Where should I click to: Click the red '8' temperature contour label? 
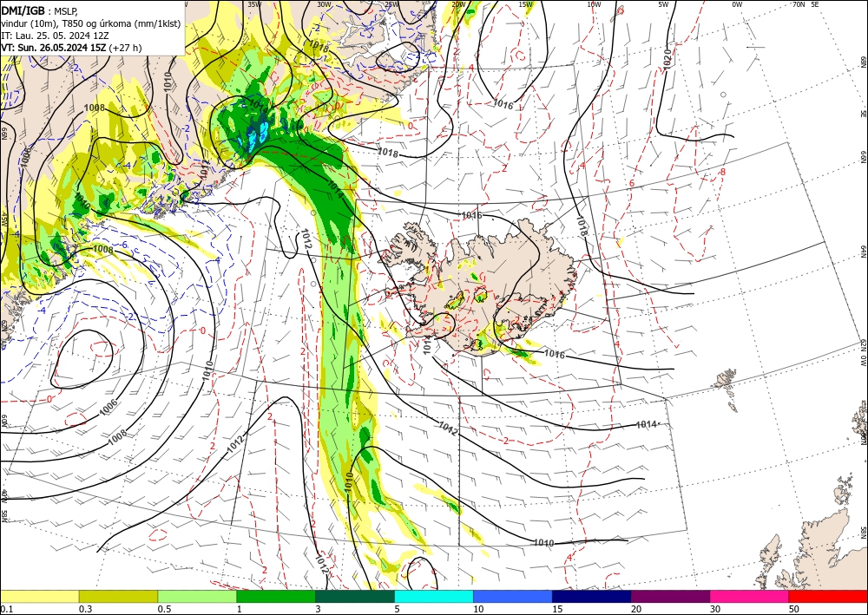[722, 172]
